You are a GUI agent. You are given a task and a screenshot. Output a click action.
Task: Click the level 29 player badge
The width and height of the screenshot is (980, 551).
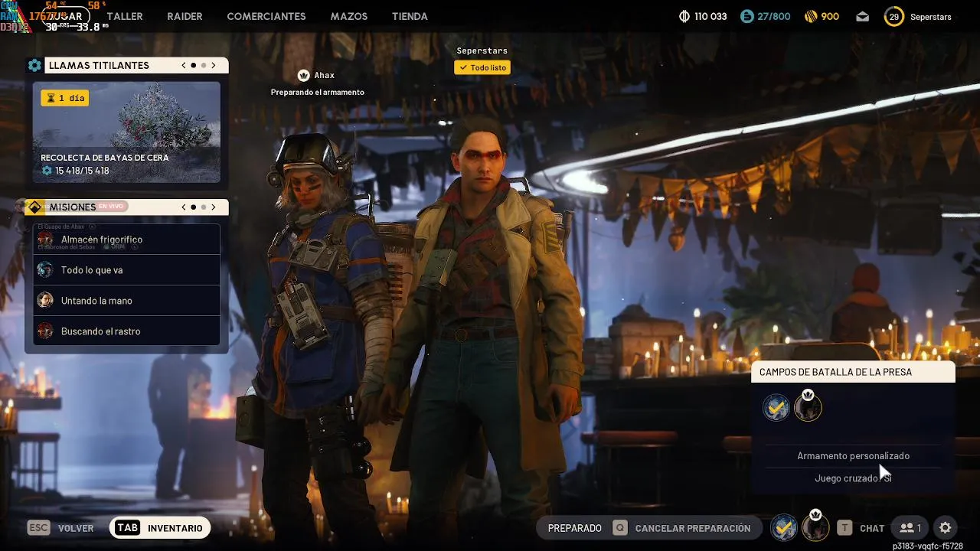[x=893, y=16]
